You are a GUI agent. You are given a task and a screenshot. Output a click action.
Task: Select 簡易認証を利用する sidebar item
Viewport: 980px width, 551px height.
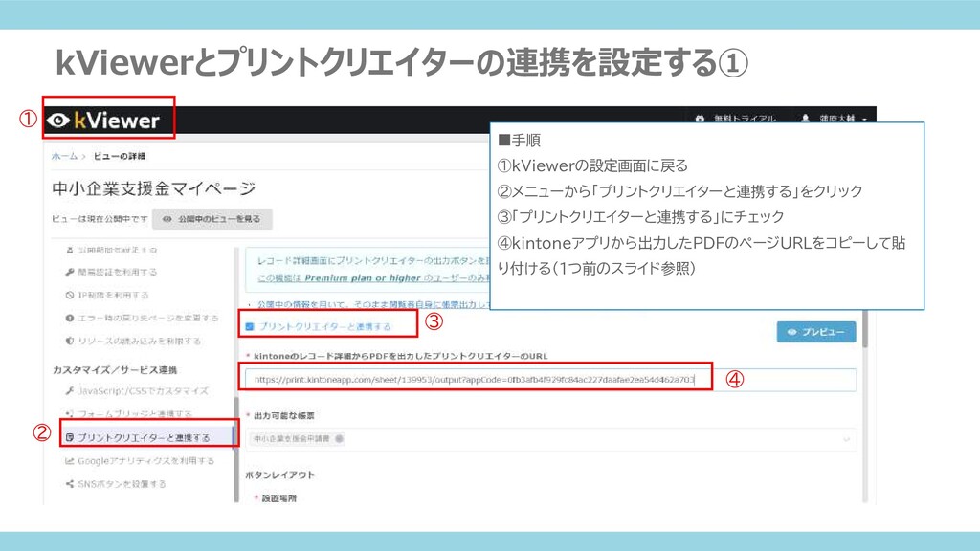point(111,272)
